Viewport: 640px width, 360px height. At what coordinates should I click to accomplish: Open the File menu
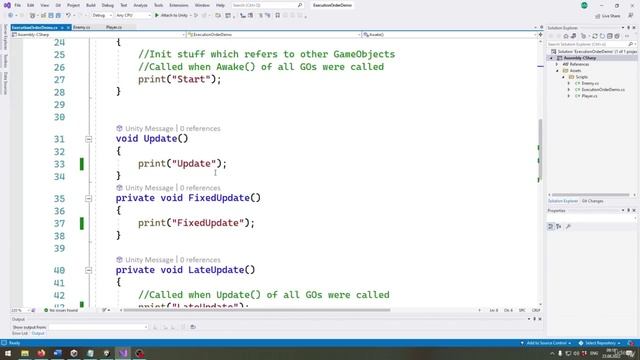pyautogui.click(x=18, y=5)
